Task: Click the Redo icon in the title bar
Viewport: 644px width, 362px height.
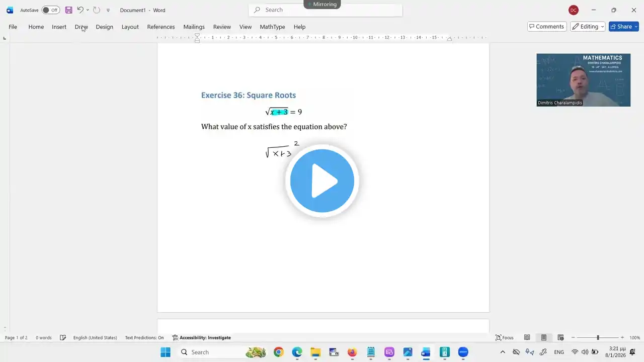Action: (97, 10)
